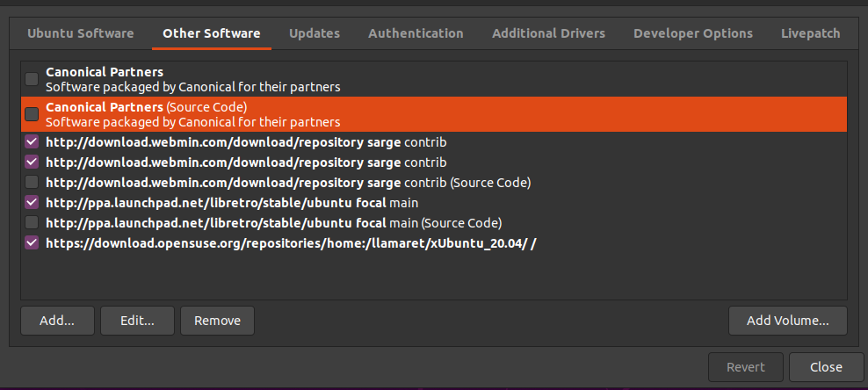The image size is (868, 390).
Task: Enable libretro focal main Source Code checkbox
Action: tap(32, 222)
